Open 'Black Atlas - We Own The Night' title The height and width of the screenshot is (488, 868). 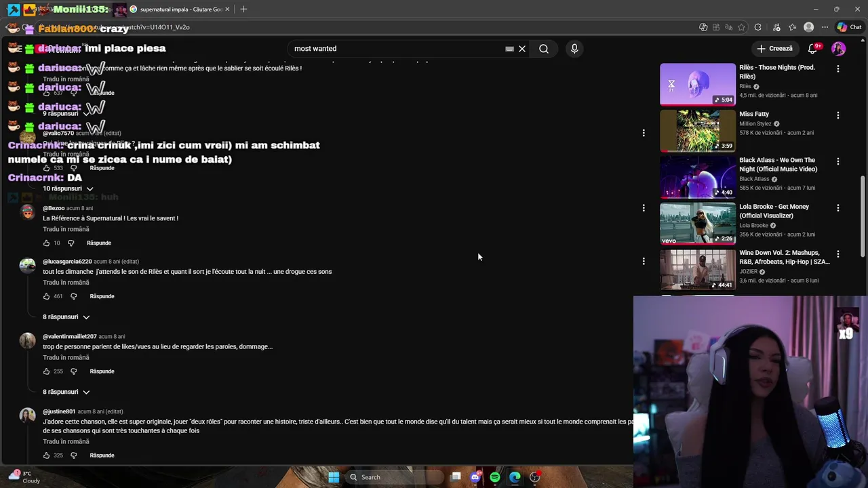778,165
